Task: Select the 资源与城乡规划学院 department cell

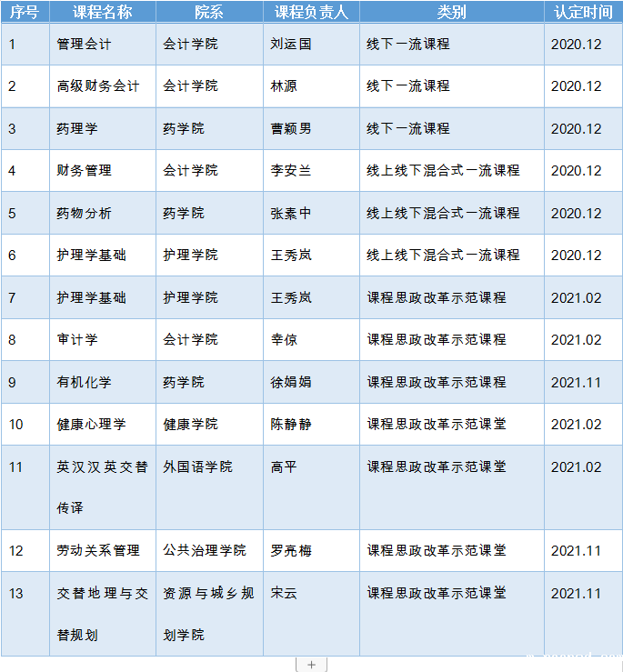Action: tap(208, 613)
